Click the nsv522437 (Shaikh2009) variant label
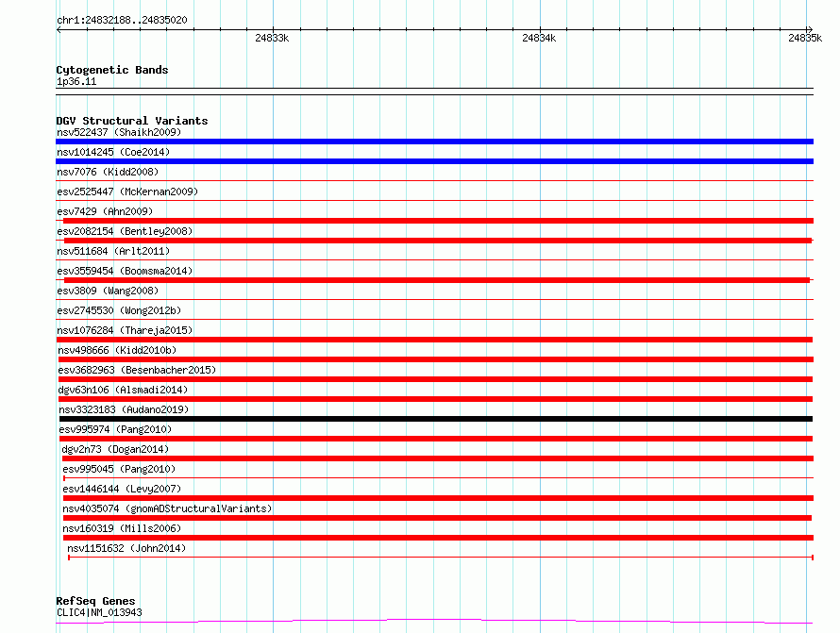 (x=119, y=132)
